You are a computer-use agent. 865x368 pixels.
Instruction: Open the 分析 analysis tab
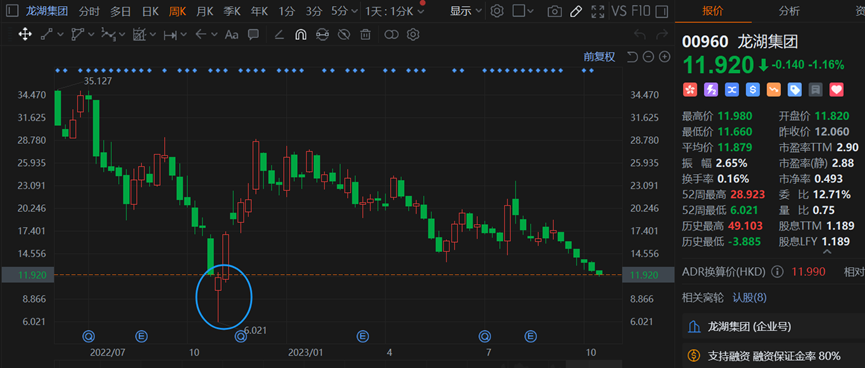coord(789,10)
